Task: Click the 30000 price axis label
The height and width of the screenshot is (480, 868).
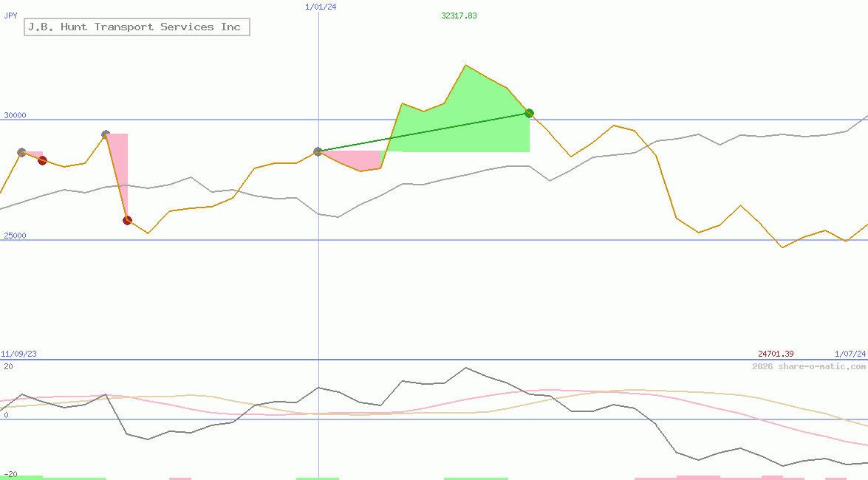Action: click(x=15, y=115)
